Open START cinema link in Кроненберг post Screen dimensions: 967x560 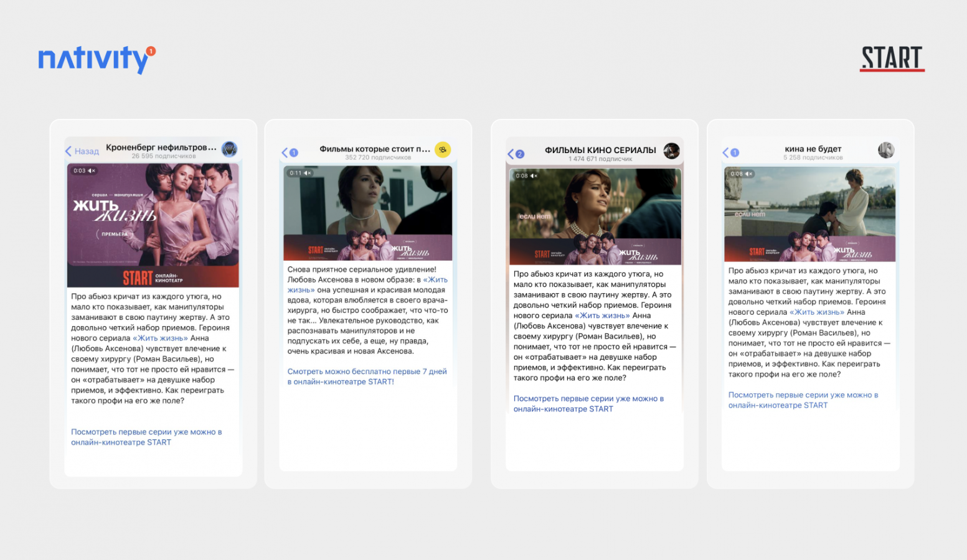[146, 437]
